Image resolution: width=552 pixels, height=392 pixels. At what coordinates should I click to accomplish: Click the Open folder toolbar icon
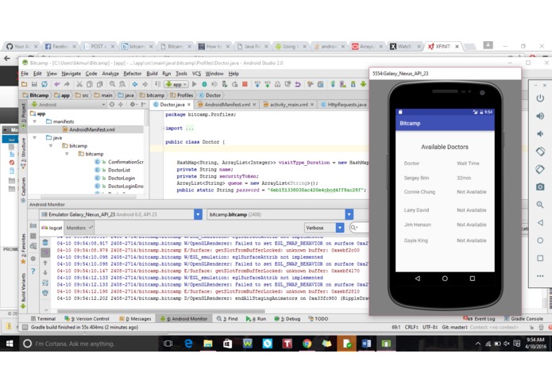[x=25, y=84]
